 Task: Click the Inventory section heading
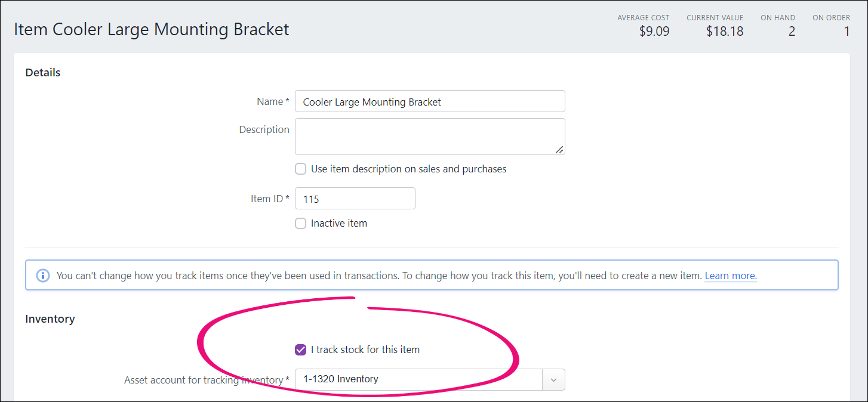(50, 319)
